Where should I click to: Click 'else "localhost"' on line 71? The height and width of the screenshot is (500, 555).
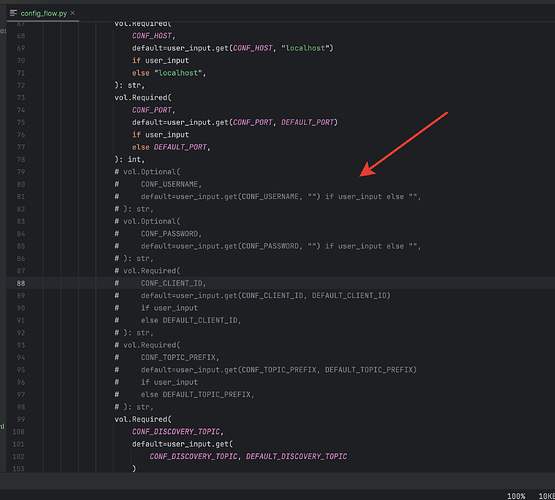coord(167,73)
